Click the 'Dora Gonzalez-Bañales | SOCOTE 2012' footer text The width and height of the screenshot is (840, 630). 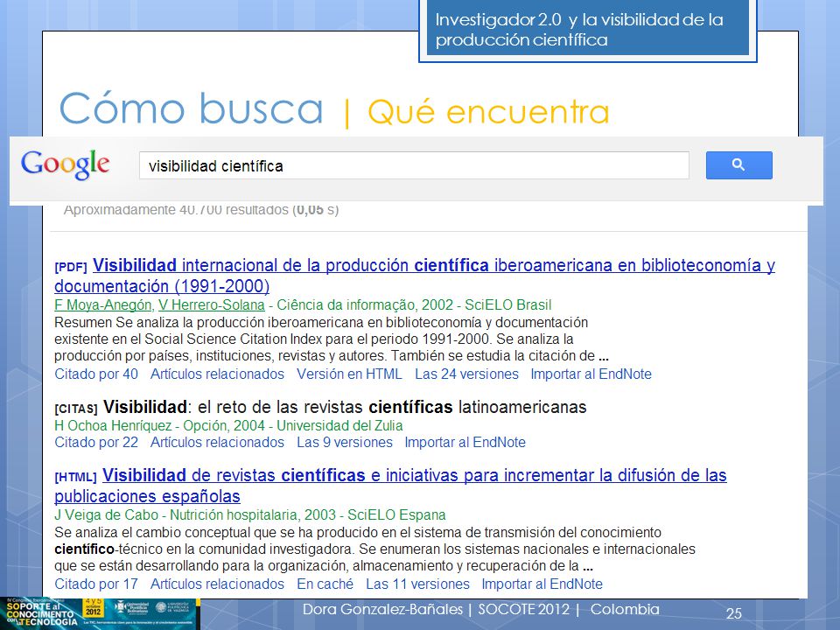pos(481,609)
